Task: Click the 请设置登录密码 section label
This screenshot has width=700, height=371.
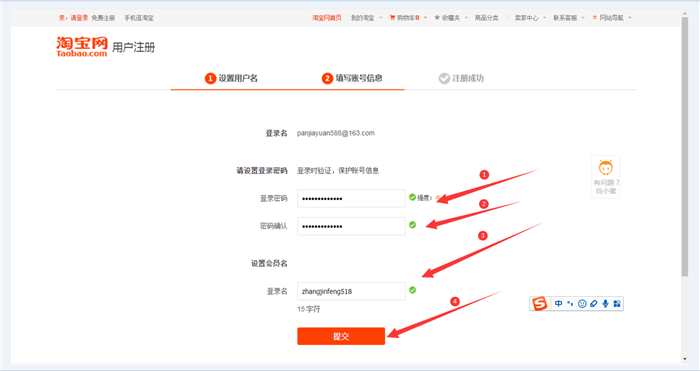Action: [x=262, y=171]
